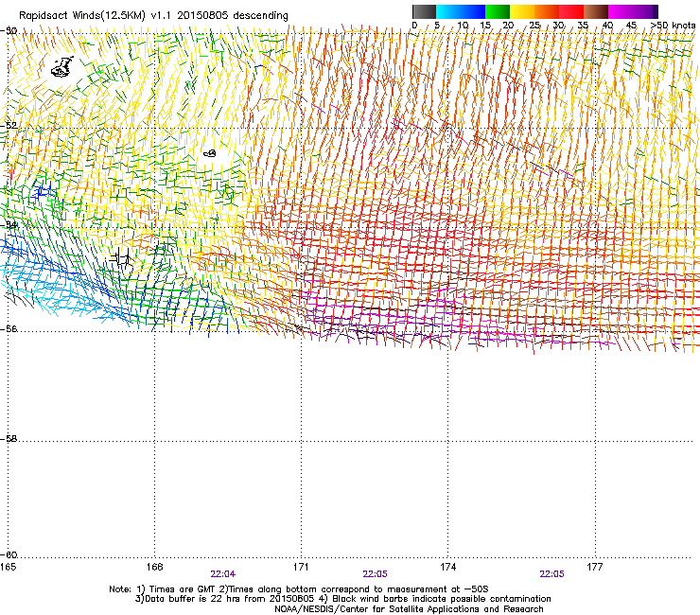The image size is (700, 615).
Task: Select the -52 latitude axis label
Action: coord(9,126)
